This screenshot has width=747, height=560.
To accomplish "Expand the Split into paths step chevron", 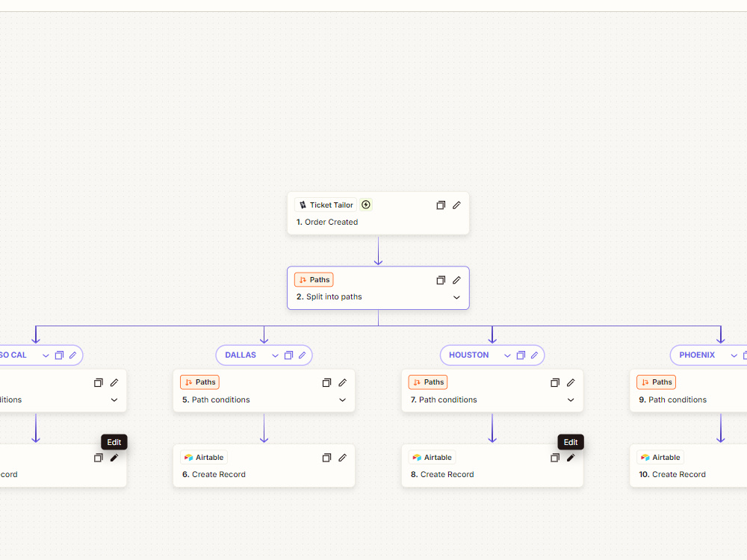I will click(456, 297).
